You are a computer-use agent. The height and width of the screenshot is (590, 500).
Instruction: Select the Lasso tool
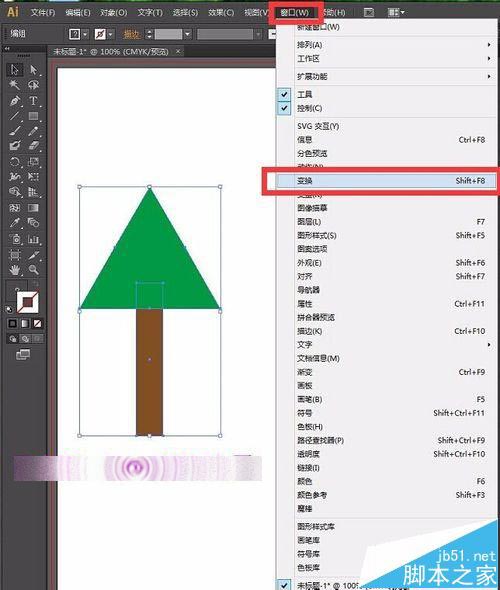click(x=33, y=85)
